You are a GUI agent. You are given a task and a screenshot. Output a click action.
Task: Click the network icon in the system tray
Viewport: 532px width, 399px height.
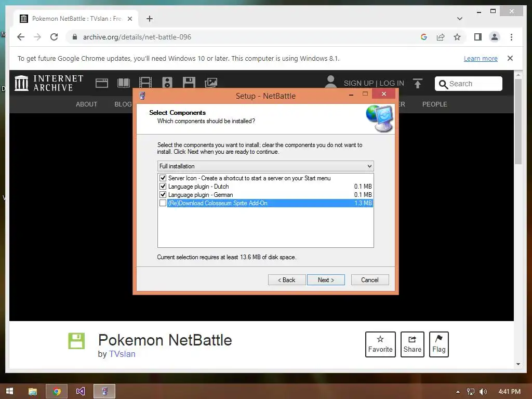point(471,392)
